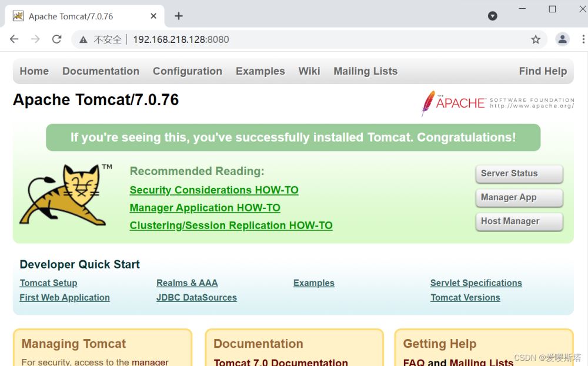Open Examples link under Developer Quick Start

coord(314,283)
